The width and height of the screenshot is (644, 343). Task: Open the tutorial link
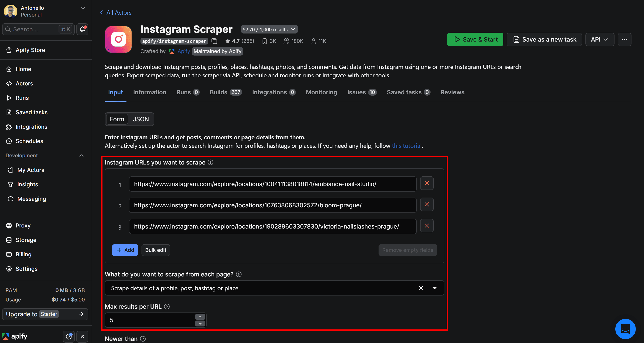click(407, 146)
